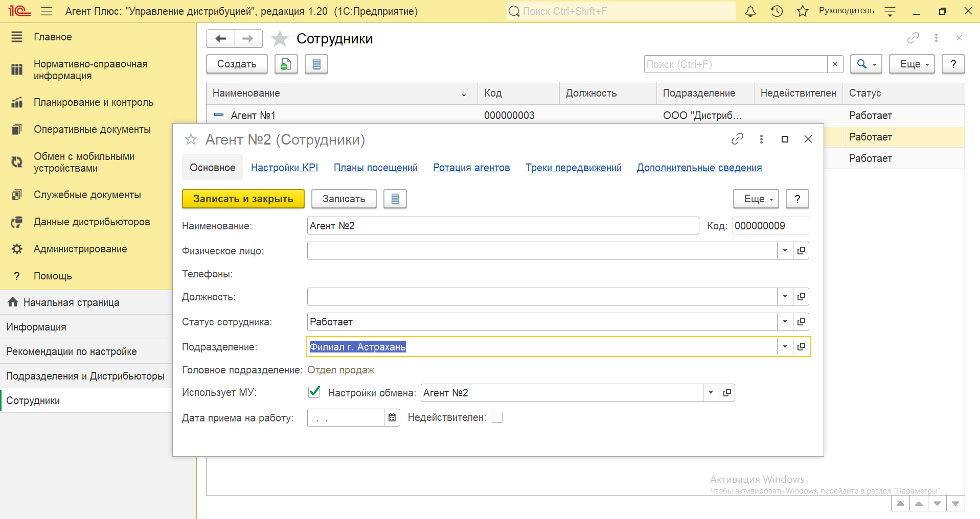
Task: Copy employee via create-by-copy icon
Action: coord(286,64)
